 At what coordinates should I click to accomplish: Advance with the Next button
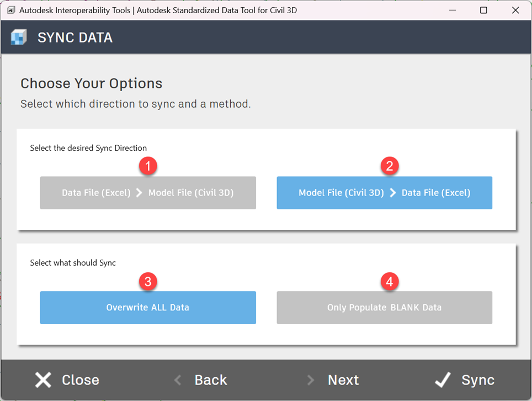[334, 380]
